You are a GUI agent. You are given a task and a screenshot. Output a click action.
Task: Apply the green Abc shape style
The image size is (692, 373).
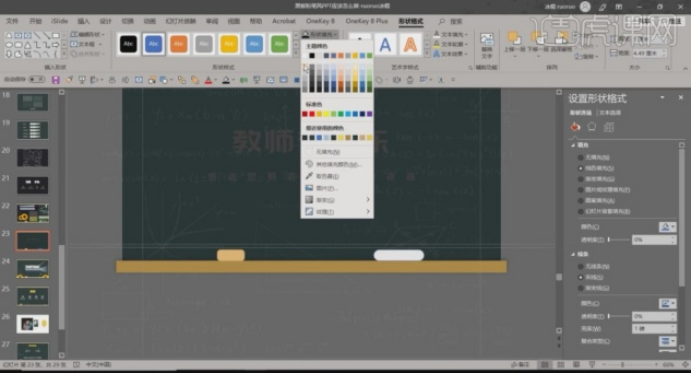pyautogui.click(x=279, y=44)
